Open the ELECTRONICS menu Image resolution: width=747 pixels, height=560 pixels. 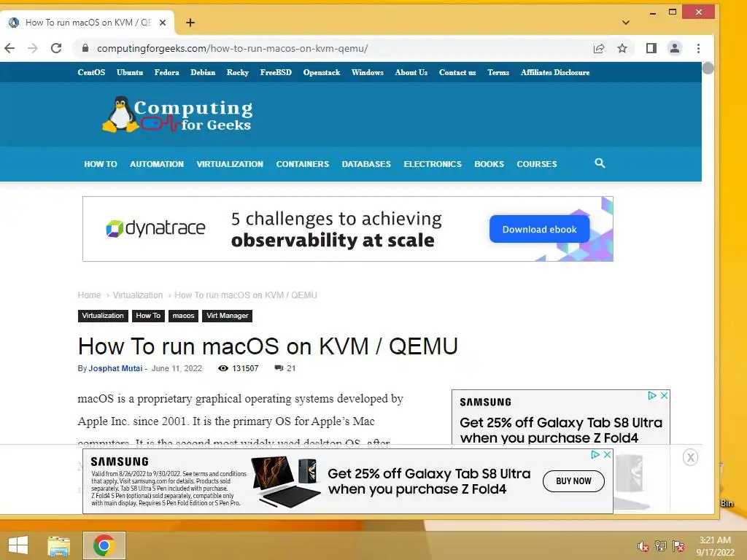(433, 164)
